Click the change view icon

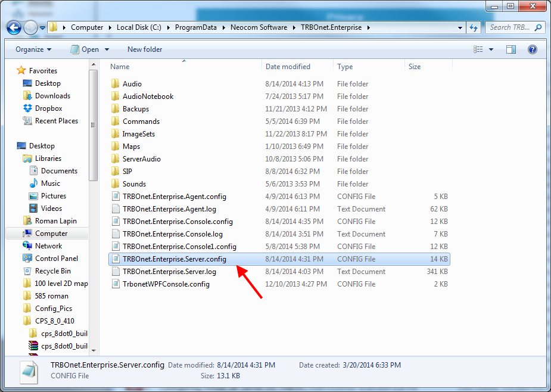pos(478,49)
